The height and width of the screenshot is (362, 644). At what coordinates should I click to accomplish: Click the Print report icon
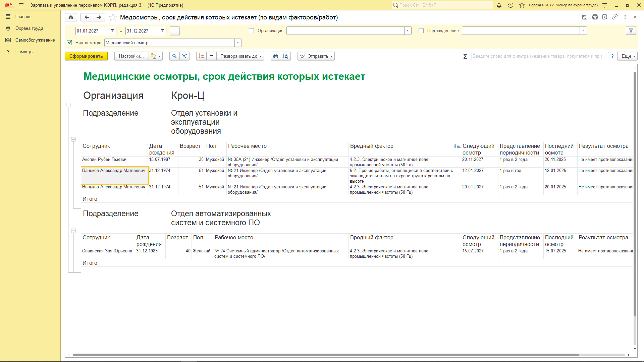click(275, 56)
